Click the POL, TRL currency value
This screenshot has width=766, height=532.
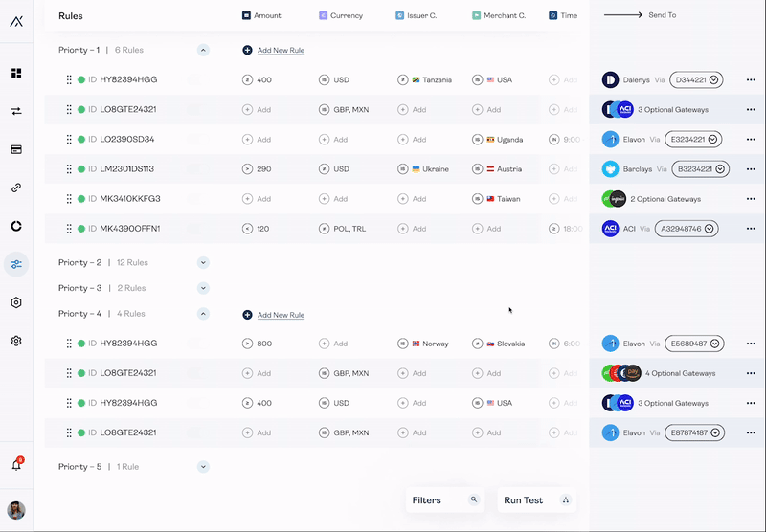(x=349, y=229)
